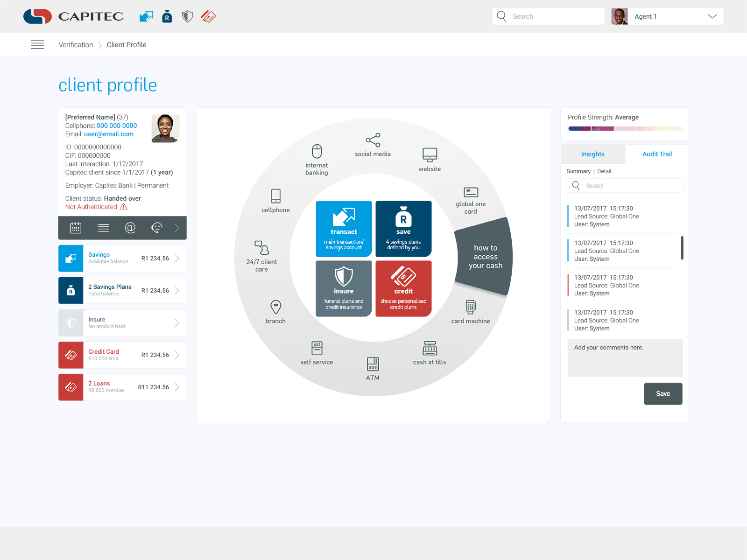Select the self service channel
This screenshot has width=747, height=560.
coord(317,353)
